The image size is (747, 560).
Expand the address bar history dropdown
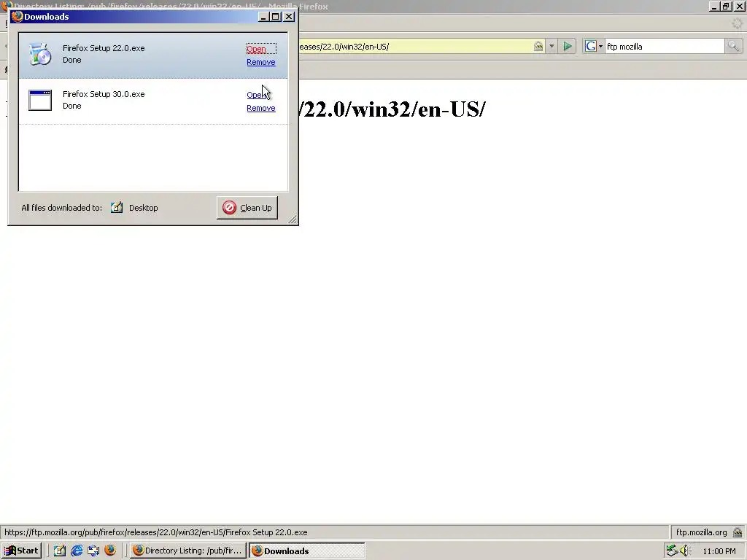[551, 46]
